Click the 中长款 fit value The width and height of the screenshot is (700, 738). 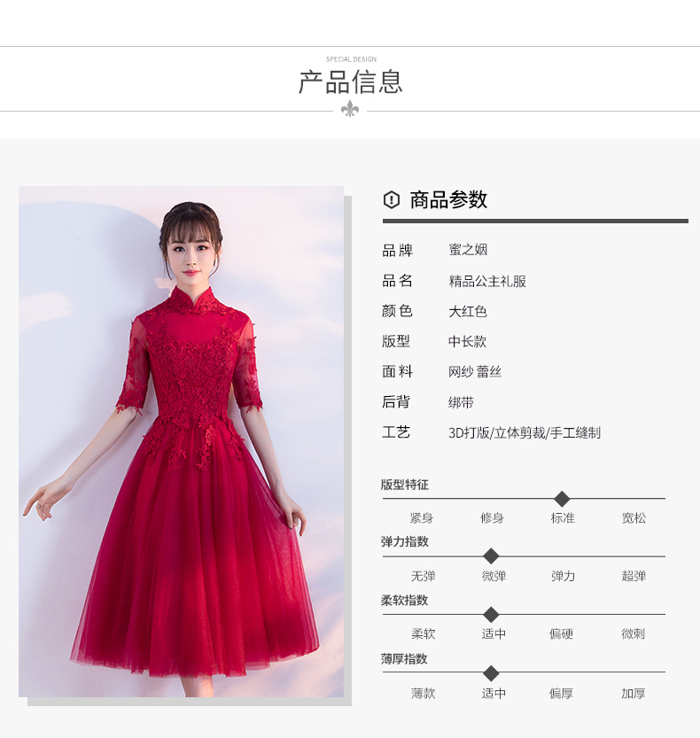[467, 341]
